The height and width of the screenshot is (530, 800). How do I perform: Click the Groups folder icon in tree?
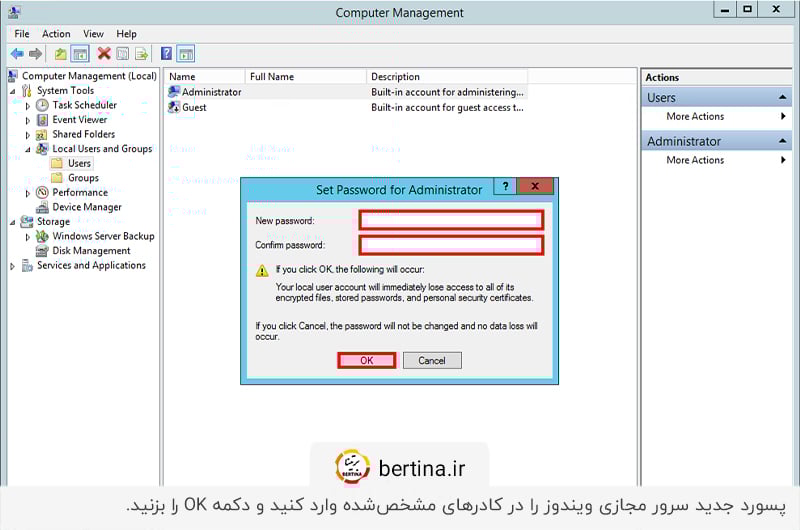pos(57,178)
